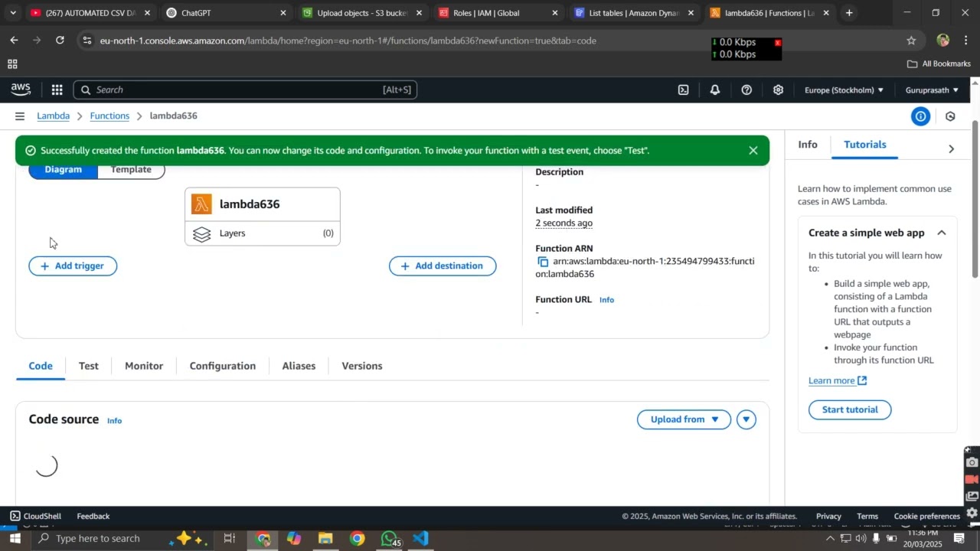
Task: Open the Feedback link in the footer
Action: 93,517
